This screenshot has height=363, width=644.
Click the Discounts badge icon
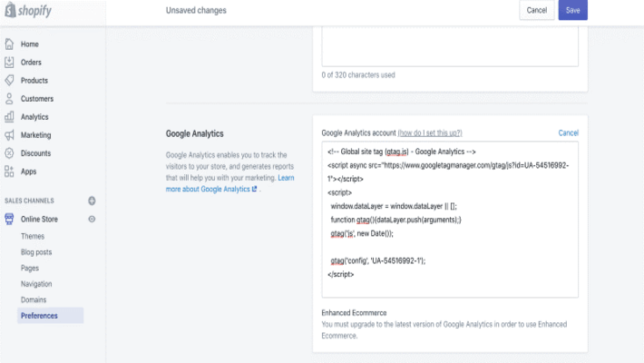point(9,152)
